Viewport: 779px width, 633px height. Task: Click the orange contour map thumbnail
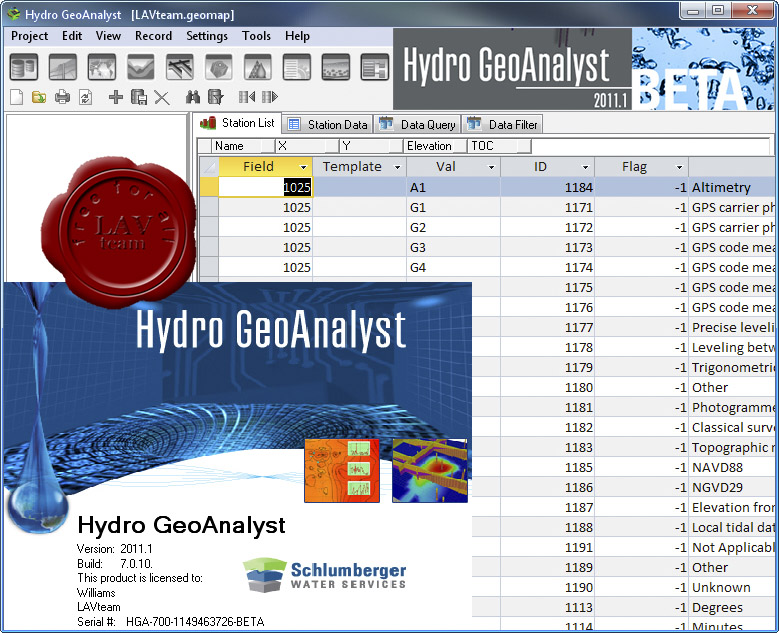coord(342,470)
